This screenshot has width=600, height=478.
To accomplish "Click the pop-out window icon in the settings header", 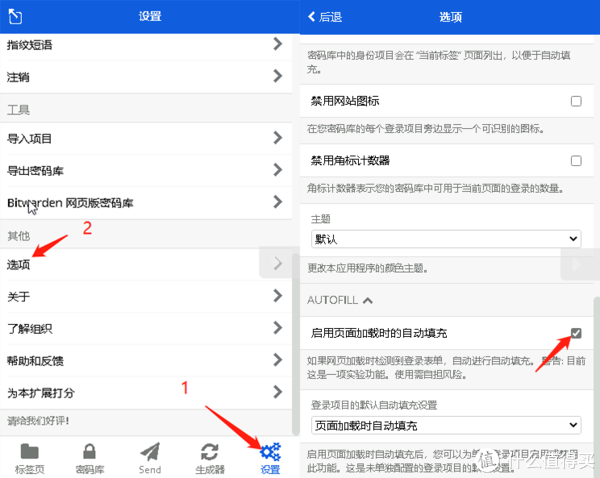I will pyautogui.click(x=15, y=16).
